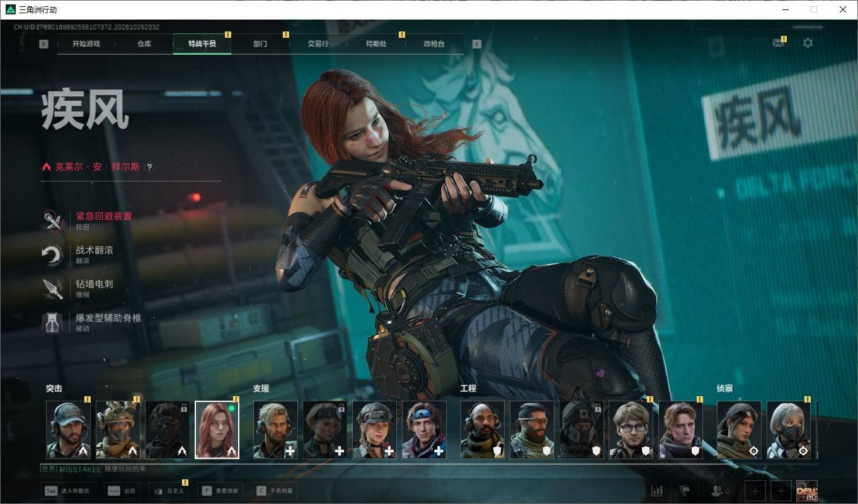The width and height of the screenshot is (858, 504).
Task: Select the capped bearded assault operator portrait
Action: tap(68, 430)
